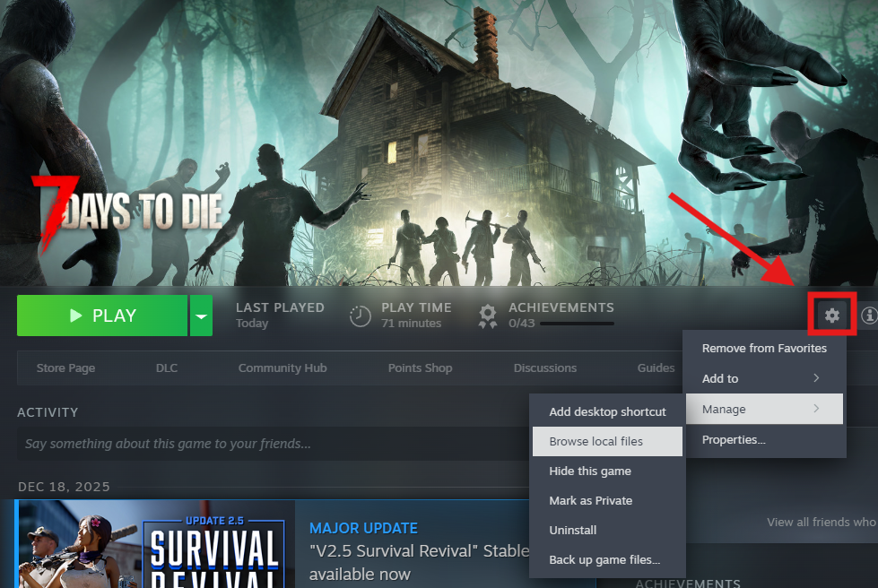
Task: Open the Community Hub
Action: pos(283,368)
